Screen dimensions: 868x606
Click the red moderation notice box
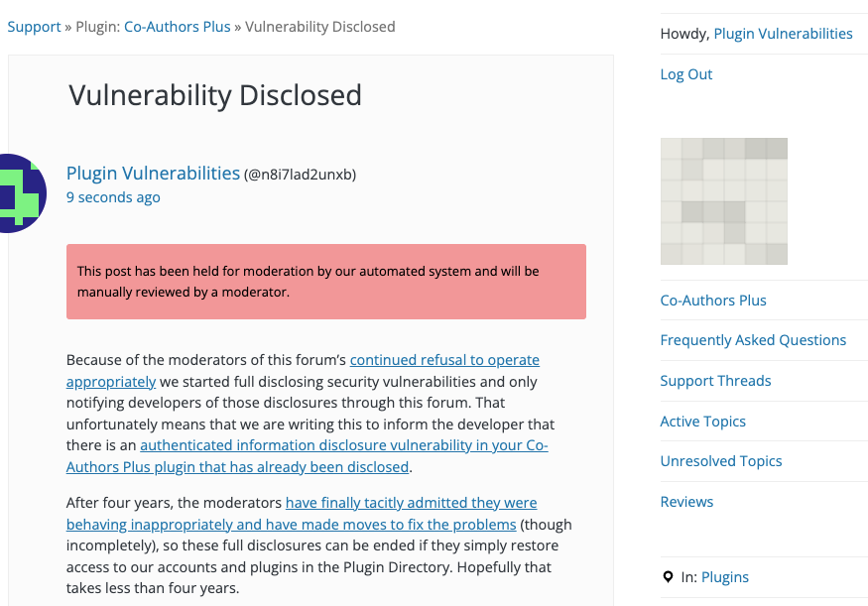tap(326, 282)
